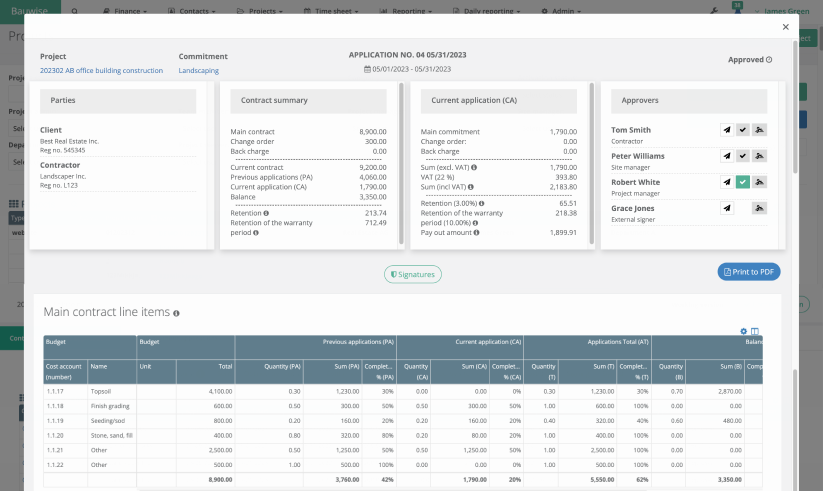Click send icon for Robert White
This screenshot has width=823, height=491.
click(x=726, y=182)
